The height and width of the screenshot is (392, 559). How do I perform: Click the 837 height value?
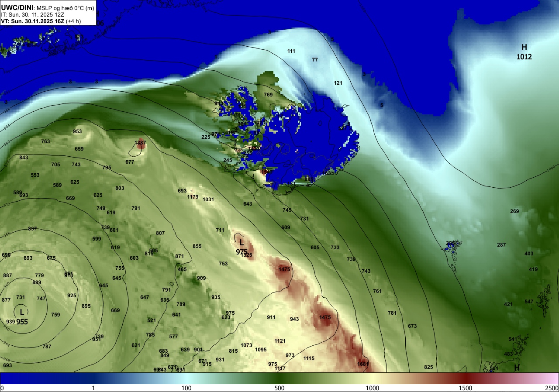pyautogui.click(x=32, y=229)
